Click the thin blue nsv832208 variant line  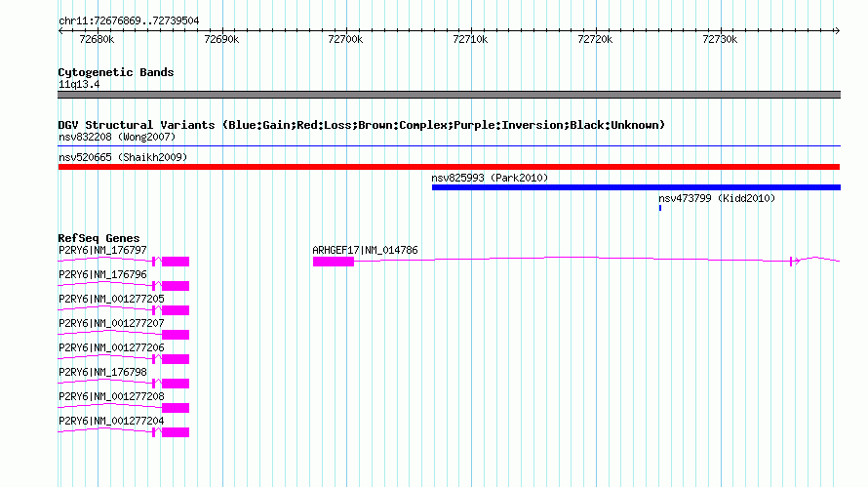[x=449, y=145]
